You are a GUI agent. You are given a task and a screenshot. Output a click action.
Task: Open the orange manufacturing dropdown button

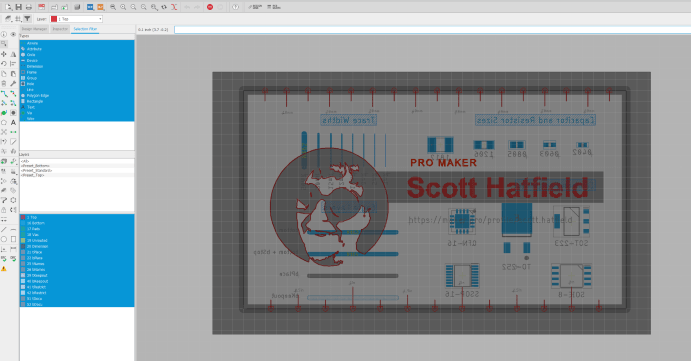click(100, 7)
